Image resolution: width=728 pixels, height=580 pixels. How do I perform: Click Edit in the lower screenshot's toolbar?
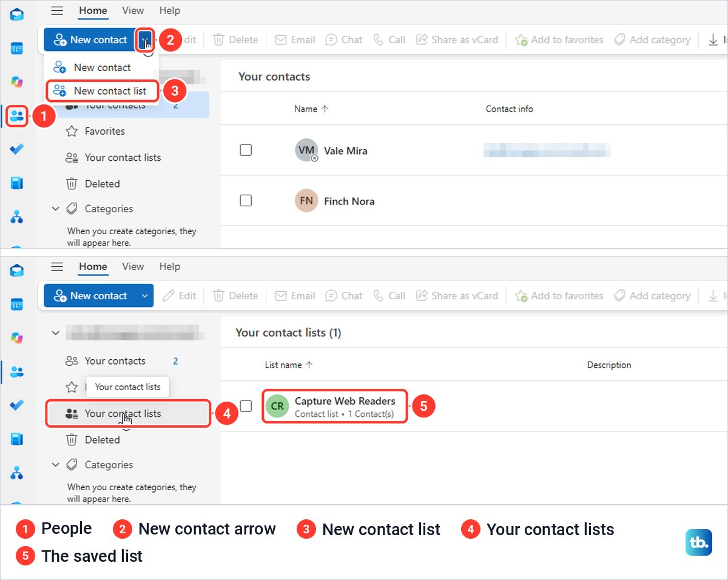tap(180, 295)
